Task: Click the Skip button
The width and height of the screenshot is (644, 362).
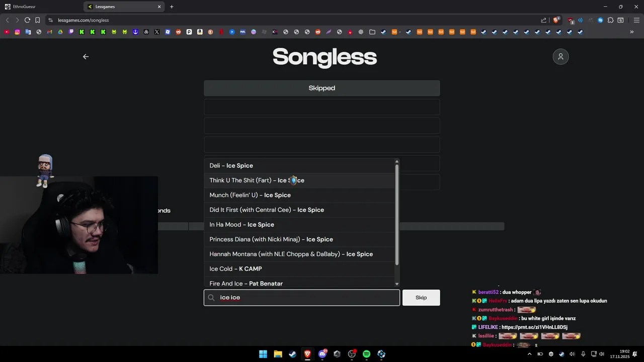Action: point(421,298)
